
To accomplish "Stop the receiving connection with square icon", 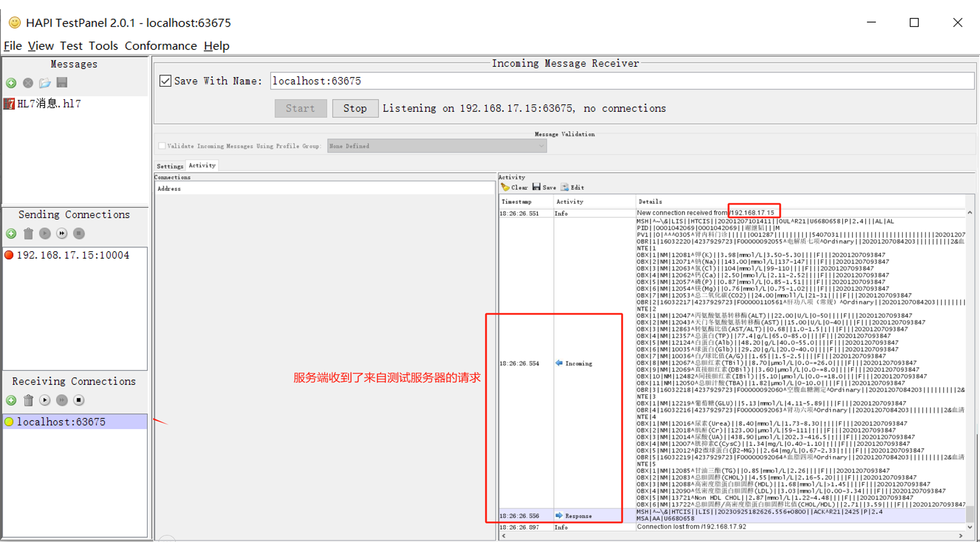I will point(79,401).
